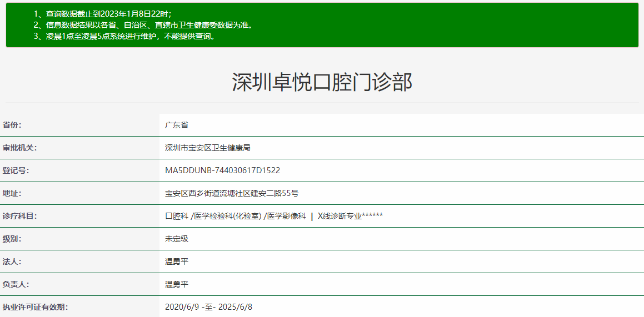644x317 pixels.
Task: Click the heading 深圳卓悦口腔门诊部
Action: (322, 82)
